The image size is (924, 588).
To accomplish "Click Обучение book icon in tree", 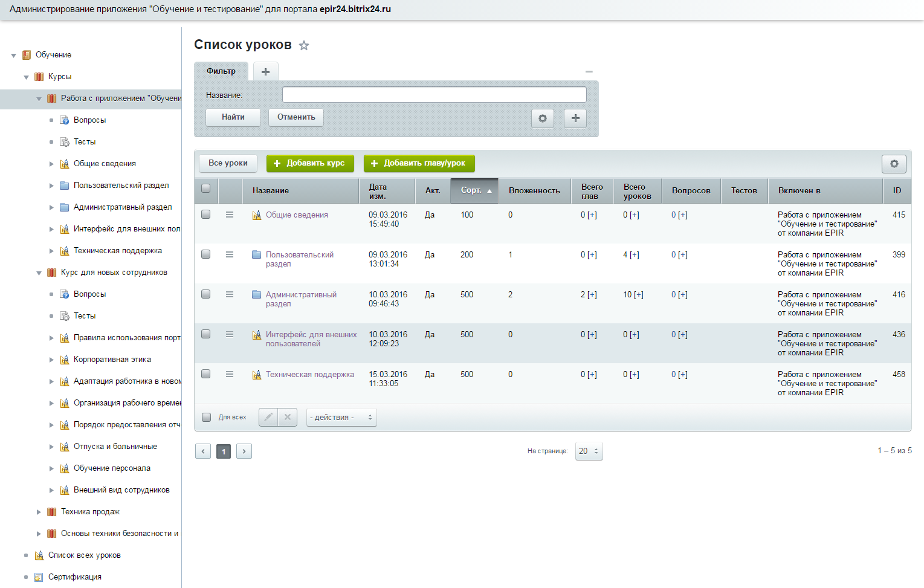I will click(x=27, y=55).
